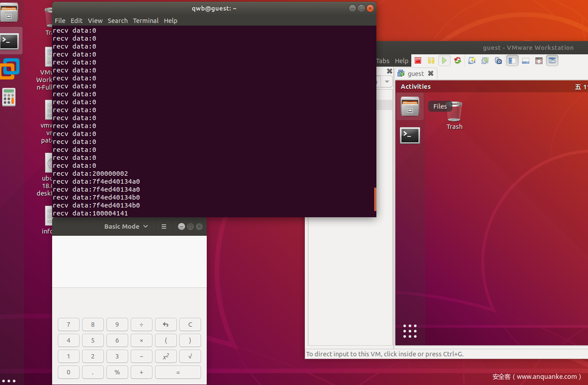
Task: Toggle the VMware library sidebar view
Action: tap(512, 60)
